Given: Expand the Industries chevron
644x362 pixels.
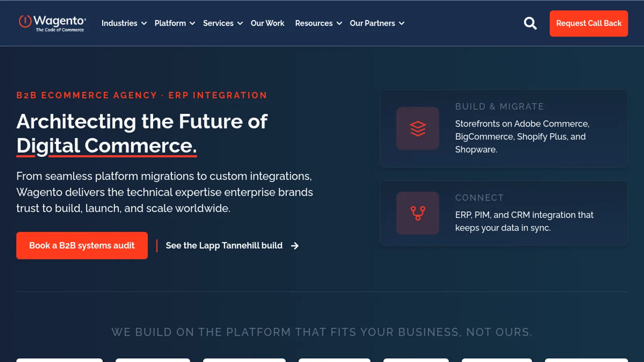Looking at the screenshot, I should pyautogui.click(x=144, y=23).
